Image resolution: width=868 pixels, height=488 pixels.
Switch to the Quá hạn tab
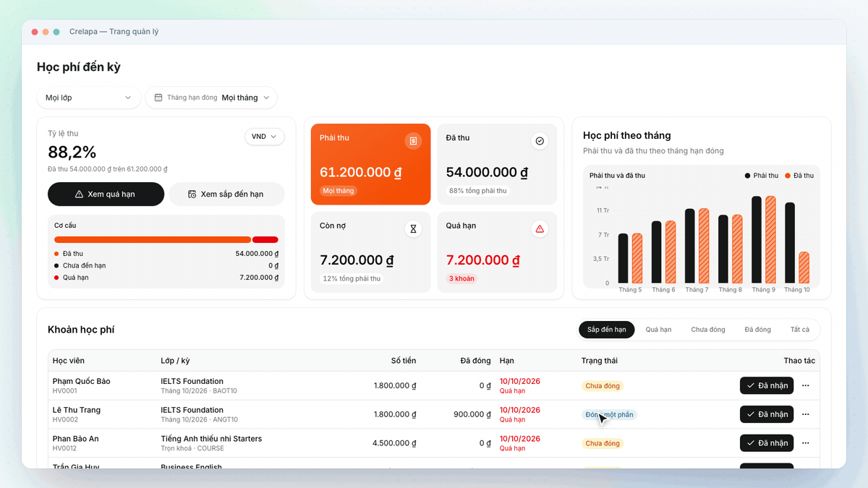(x=658, y=330)
